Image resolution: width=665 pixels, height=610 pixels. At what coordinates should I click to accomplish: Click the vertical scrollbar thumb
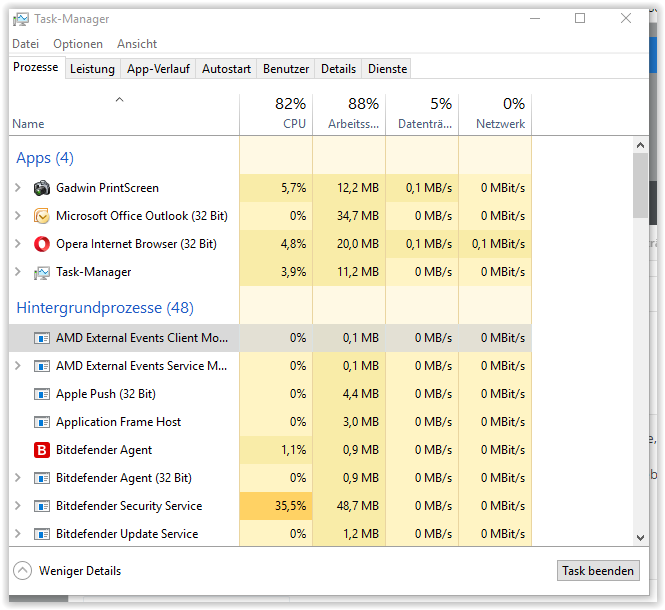pyautogui.click(x=640, y=186)
